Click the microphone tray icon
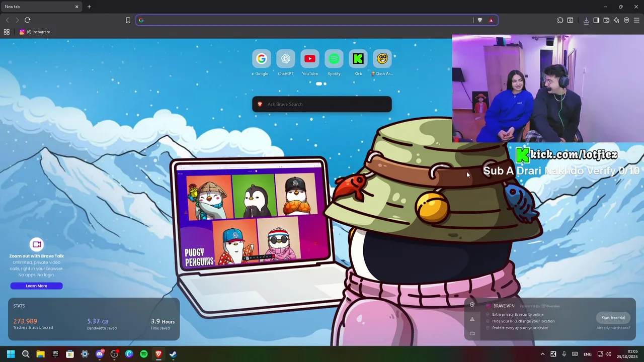The width and height of the screenshot is (644, 362). click(564, 354)
